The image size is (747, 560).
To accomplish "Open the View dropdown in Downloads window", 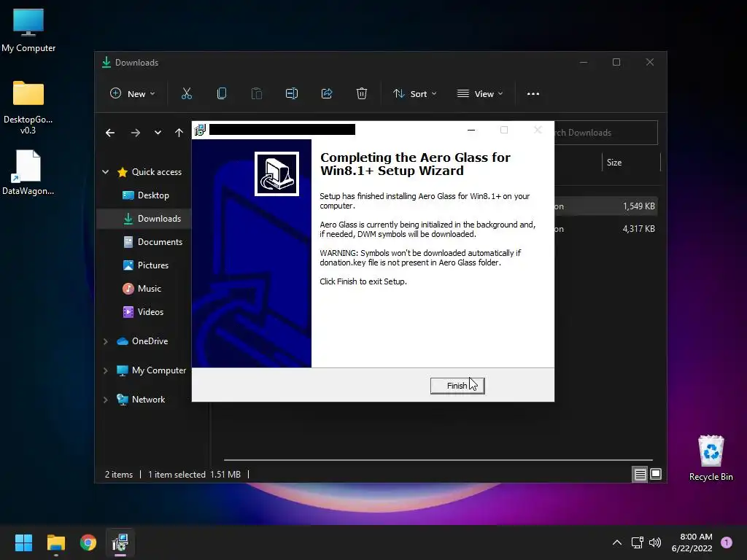I will (x=480, y=94).
